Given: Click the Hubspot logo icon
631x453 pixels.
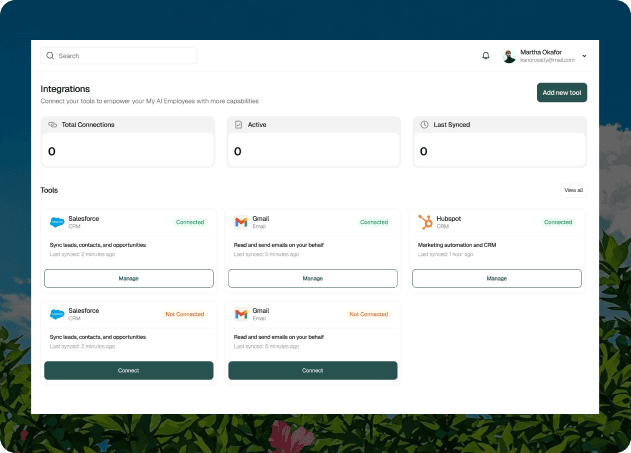Looking at the screenshot, I should [x=425, y=222].
